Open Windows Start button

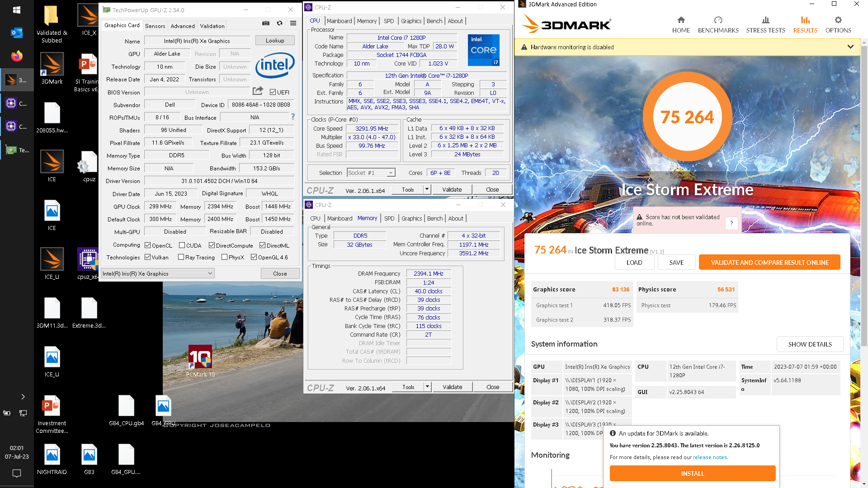(17, 10)
